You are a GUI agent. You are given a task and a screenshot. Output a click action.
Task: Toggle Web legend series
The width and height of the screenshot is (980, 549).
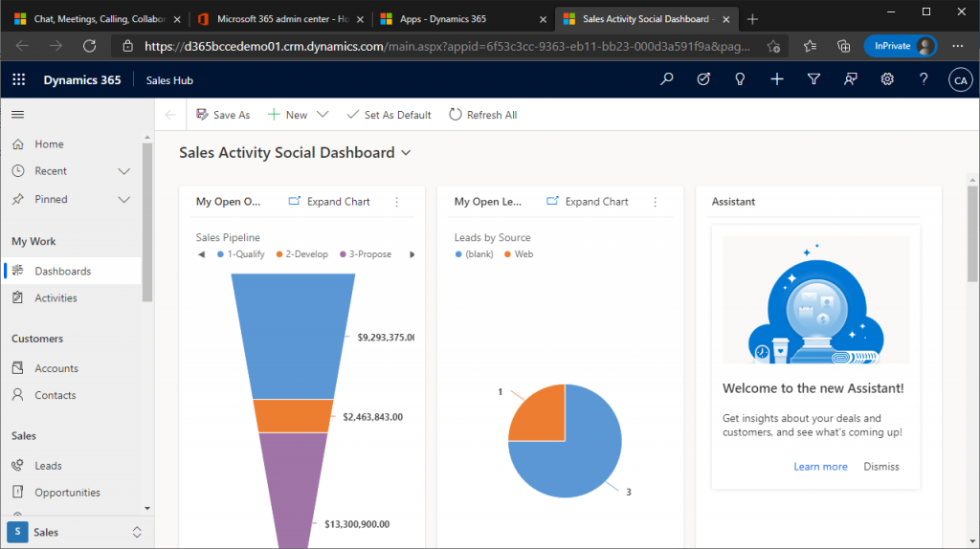(519, 254)
